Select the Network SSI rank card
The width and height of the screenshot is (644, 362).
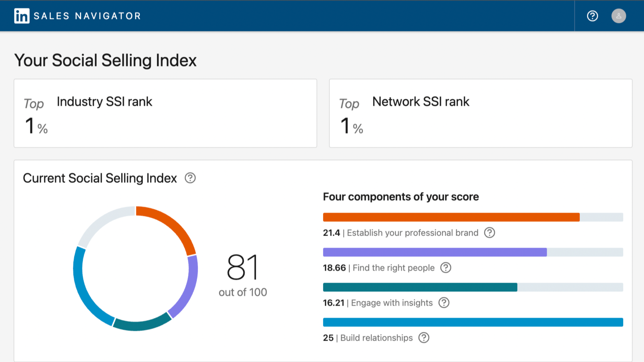point(481,113)
